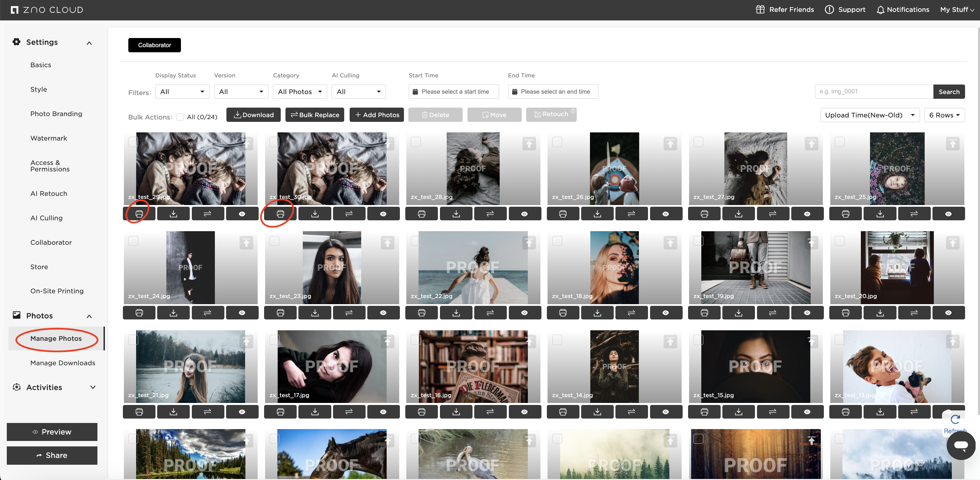The width and height of the screenshot is (980, 480).
Task: Download zx_test_28.jpg via its download icon
Action: point(456,214)
